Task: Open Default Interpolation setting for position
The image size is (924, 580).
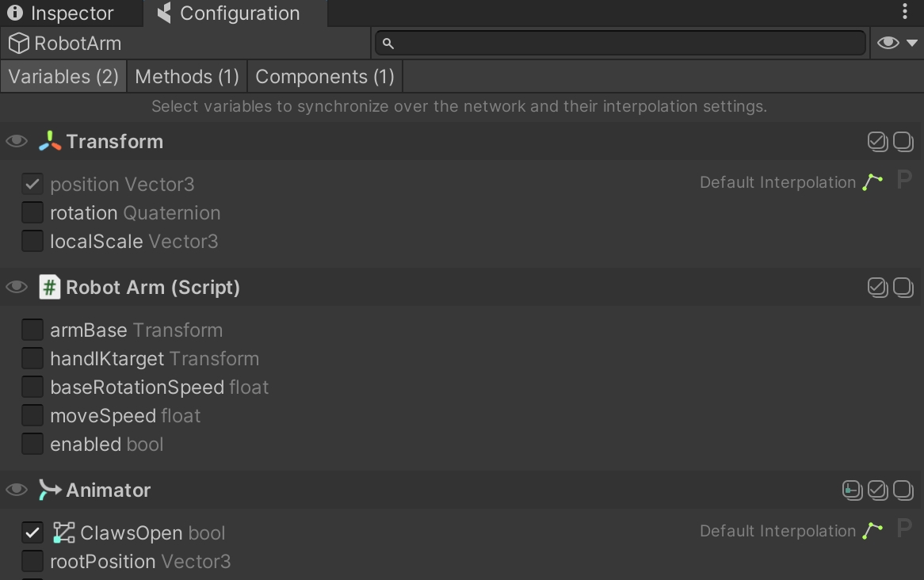Action: point(777,183)
